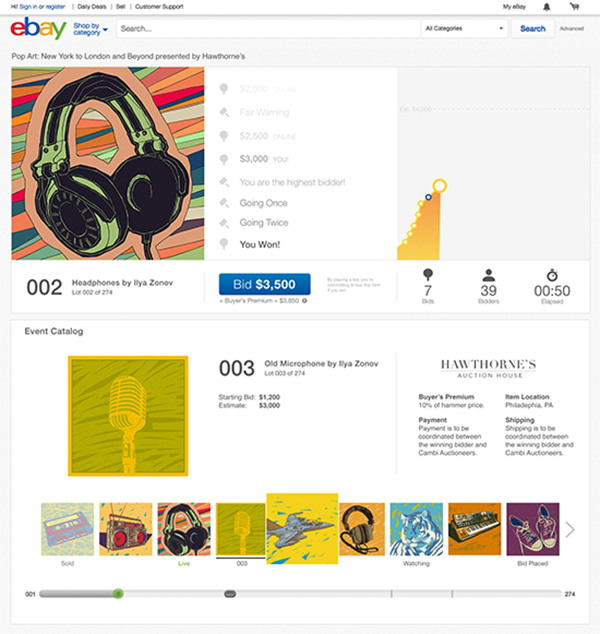
Task: Click in the Search text field
Action: [268, 29]
